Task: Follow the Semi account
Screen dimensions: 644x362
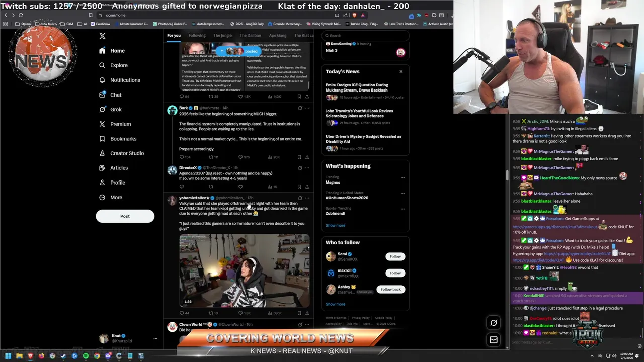Action: (x=395, y=256)
